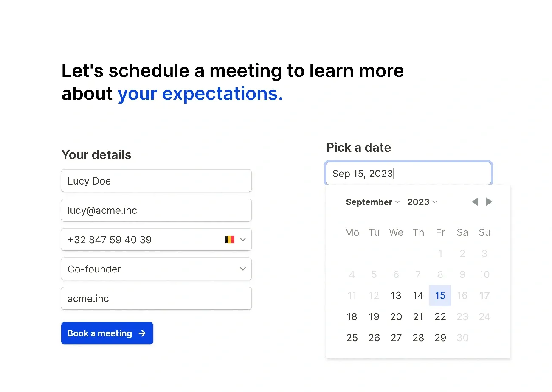This screenshot has height=392, width=552.
Task: Pick September 22 in the calendar
Action: coord(440,317)
